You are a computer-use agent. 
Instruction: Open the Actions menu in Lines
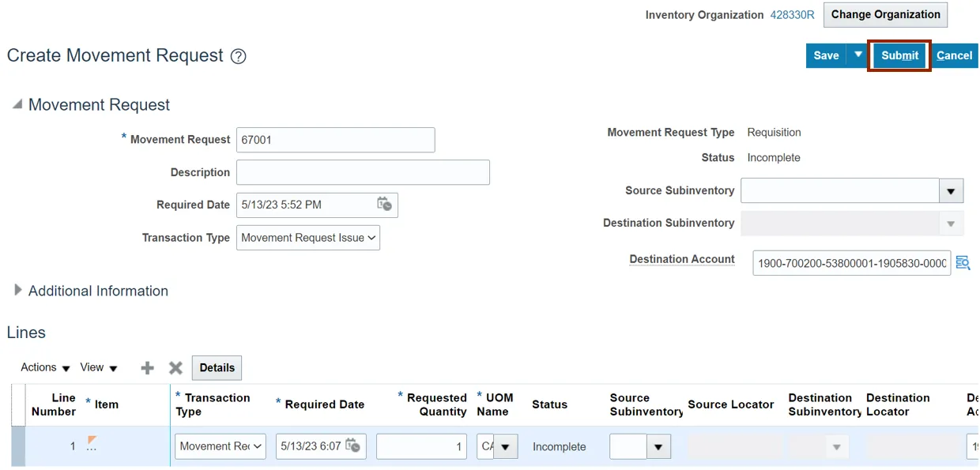45,368
